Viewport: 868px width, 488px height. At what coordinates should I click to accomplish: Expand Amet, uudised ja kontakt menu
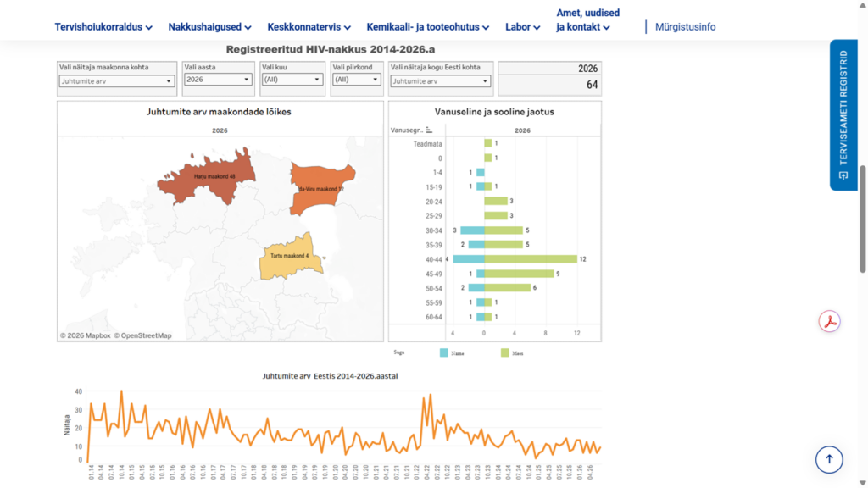click(588, 20)
